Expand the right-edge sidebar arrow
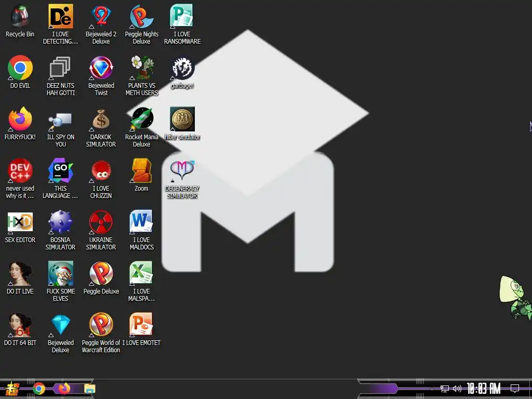This screenshot has width=532, height=399. (530, 127)
